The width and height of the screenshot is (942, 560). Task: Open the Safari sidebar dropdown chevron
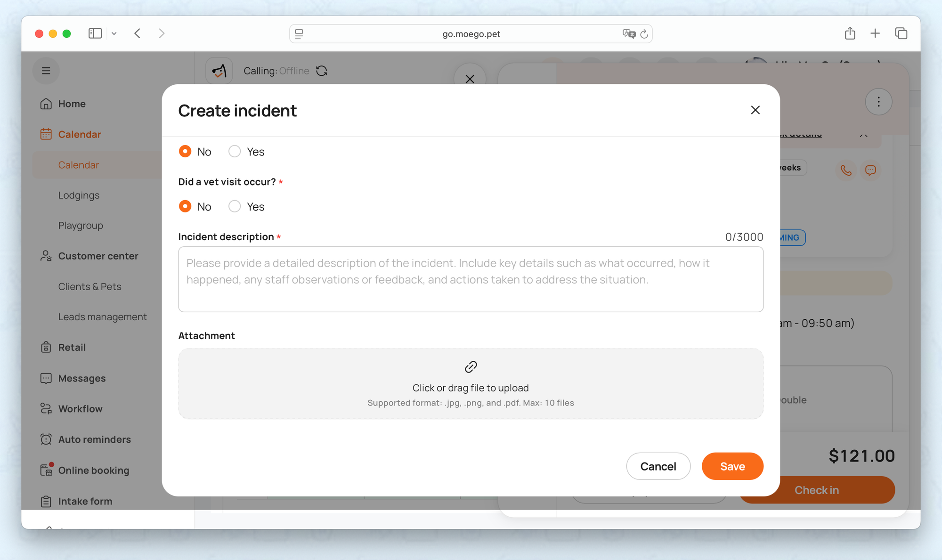click(x=114, y=33)
